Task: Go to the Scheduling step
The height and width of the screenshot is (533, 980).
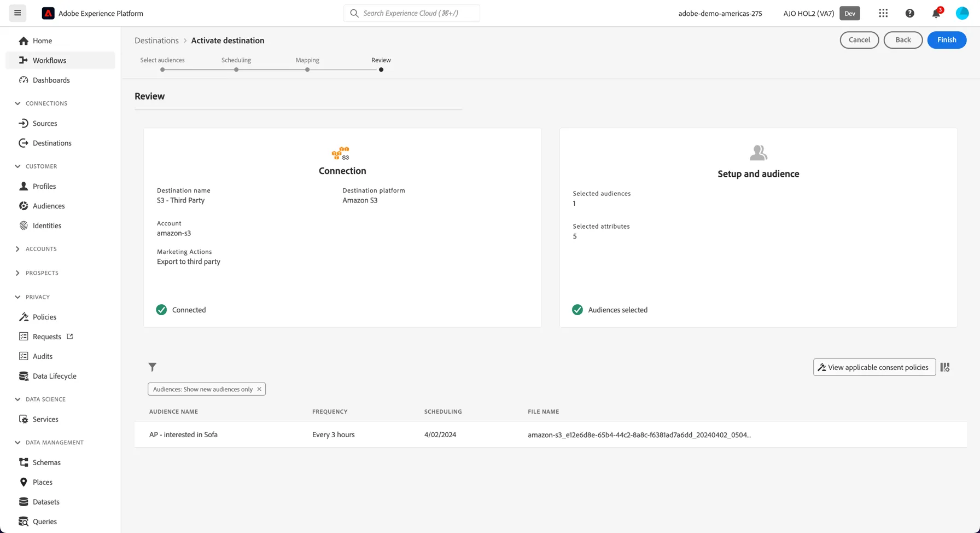Action: 236,64
